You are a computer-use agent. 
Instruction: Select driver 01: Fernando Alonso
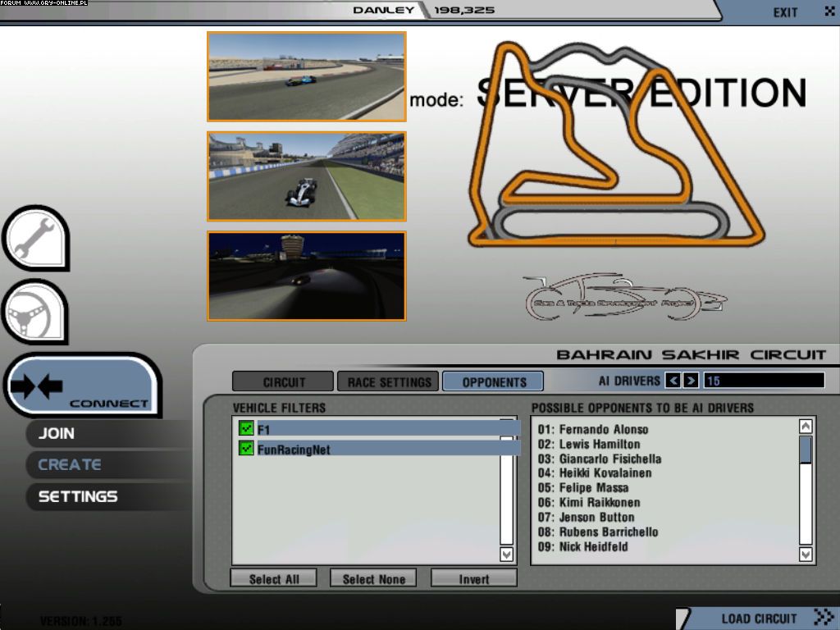[593, 429]
